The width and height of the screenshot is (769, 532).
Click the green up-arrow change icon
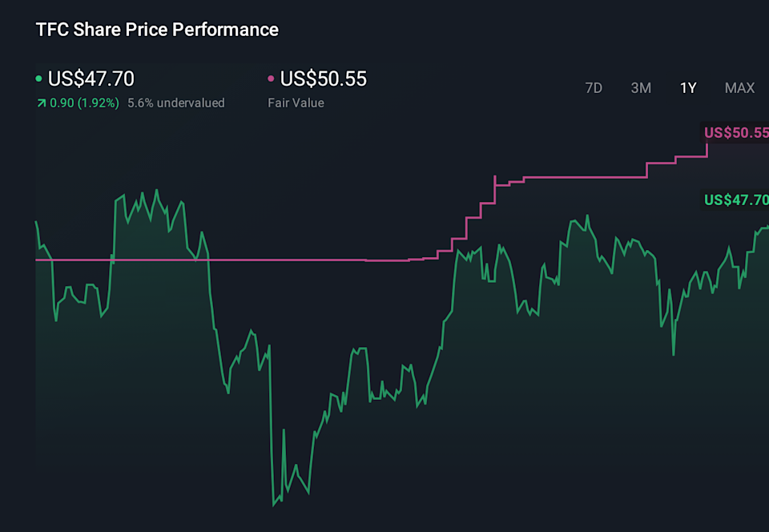click(x=41, y=103)
